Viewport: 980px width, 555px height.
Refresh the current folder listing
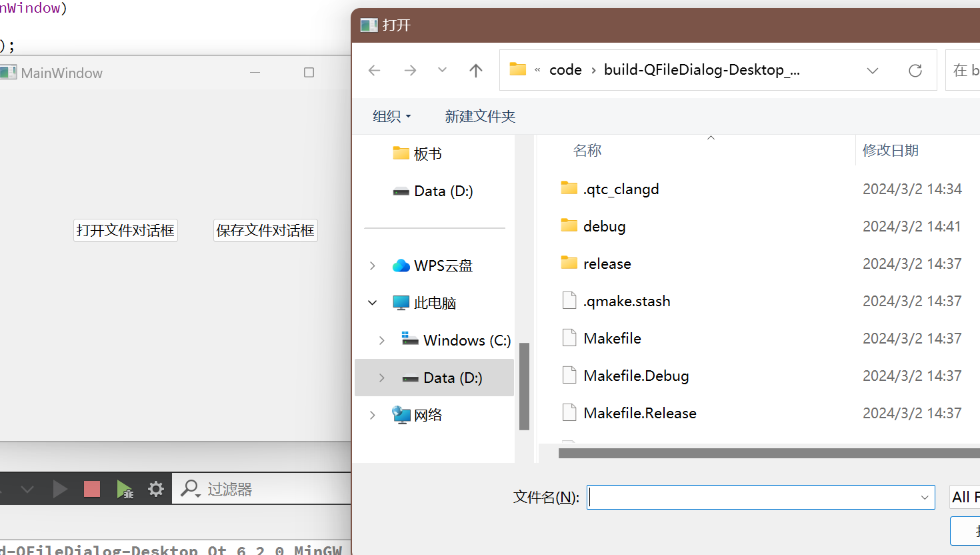(915, 70)
